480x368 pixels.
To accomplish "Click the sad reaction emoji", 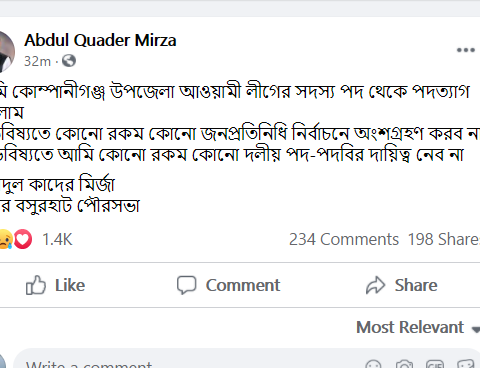I will coord(5,239).
